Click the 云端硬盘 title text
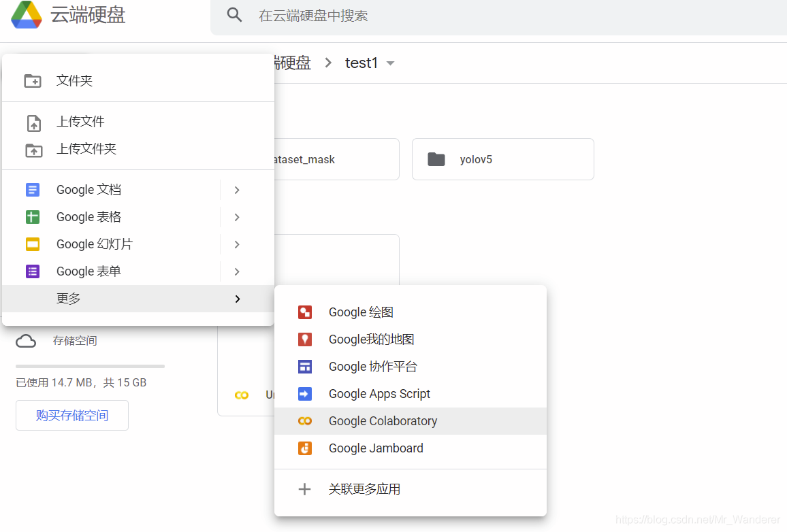787x532 pixels. pos(88,15)
